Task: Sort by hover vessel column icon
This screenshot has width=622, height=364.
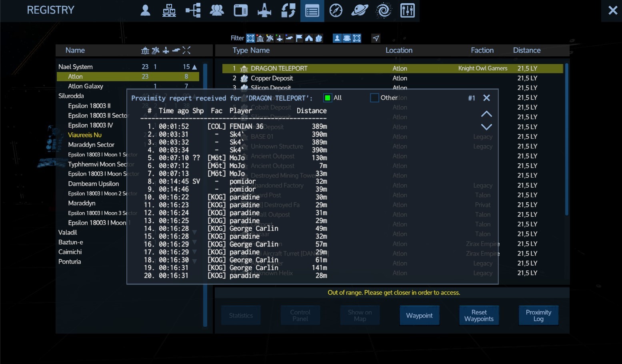Action: pyautogui.click(x=176, y=50)
